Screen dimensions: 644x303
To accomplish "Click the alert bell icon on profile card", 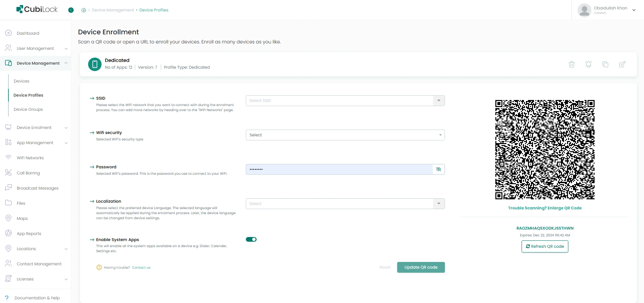I will 588,64.
